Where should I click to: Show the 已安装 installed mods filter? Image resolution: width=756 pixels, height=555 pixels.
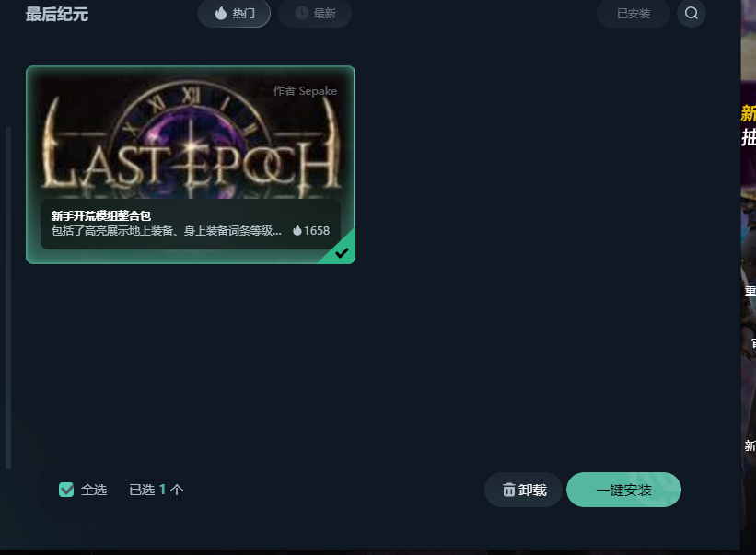pyautogui.click(x=633, y=14)
